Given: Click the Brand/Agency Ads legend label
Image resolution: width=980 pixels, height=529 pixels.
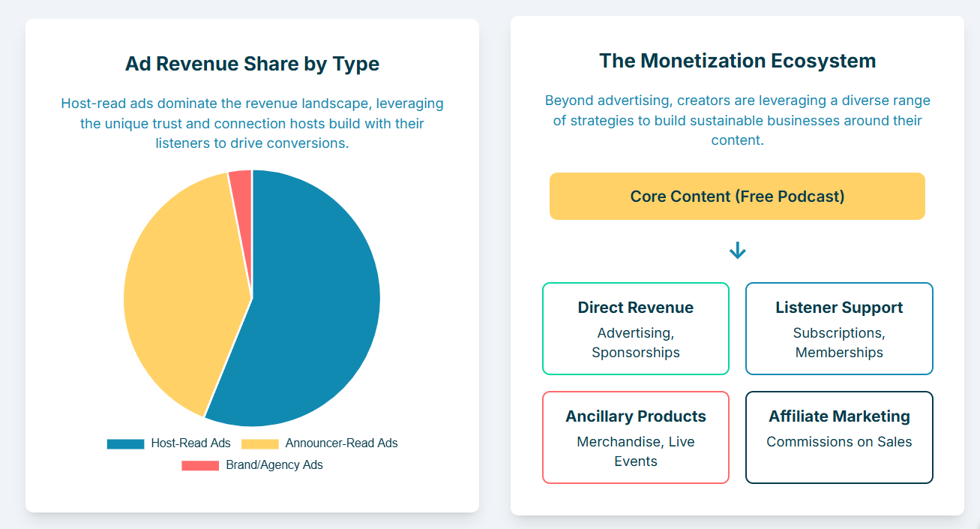Looking at the screenshot, I should click(274, 465).
